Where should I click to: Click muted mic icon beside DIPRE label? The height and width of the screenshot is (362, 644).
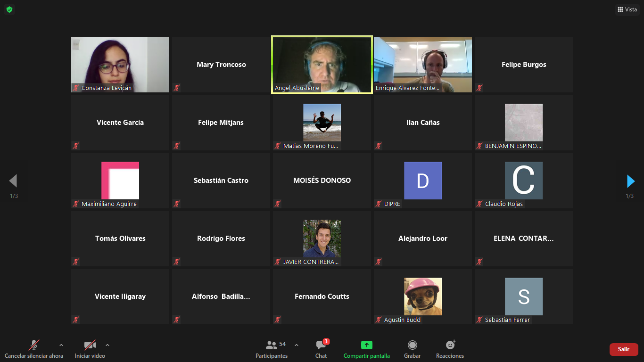379,204
